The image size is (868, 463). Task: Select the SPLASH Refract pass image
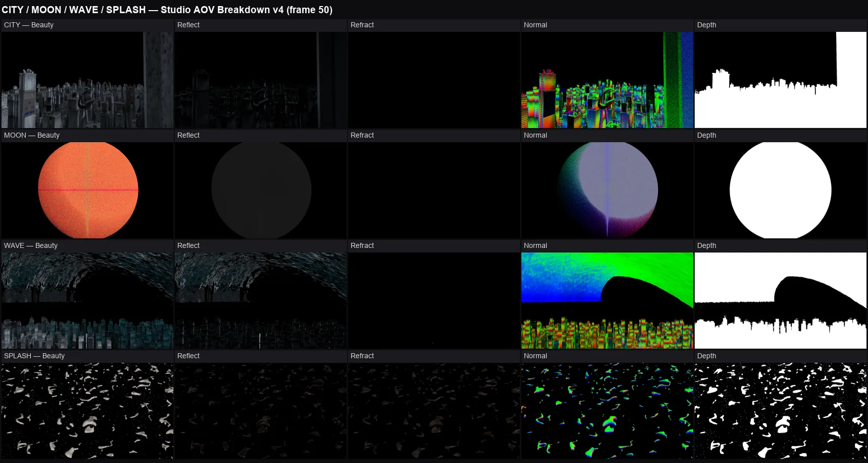434,411
